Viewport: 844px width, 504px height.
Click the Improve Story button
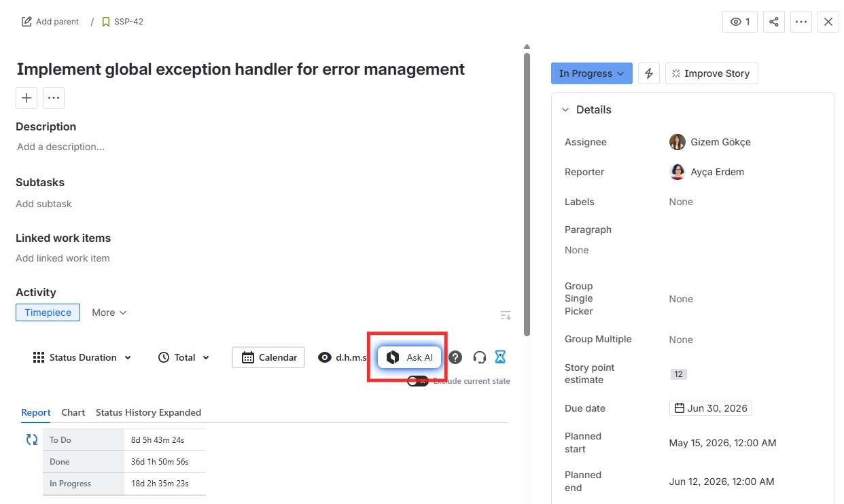pyautogui.click(x=711, y=73)
